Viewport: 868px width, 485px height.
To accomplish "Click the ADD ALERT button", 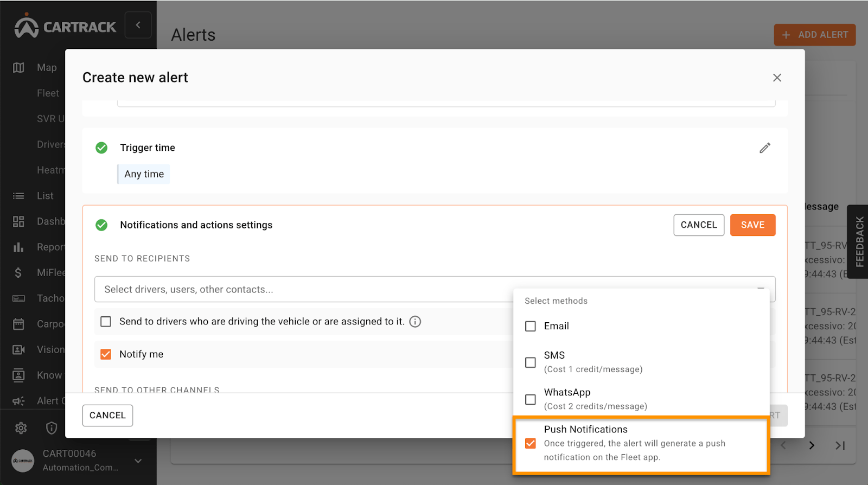I will pyautogui.click(x=814, y=35).
